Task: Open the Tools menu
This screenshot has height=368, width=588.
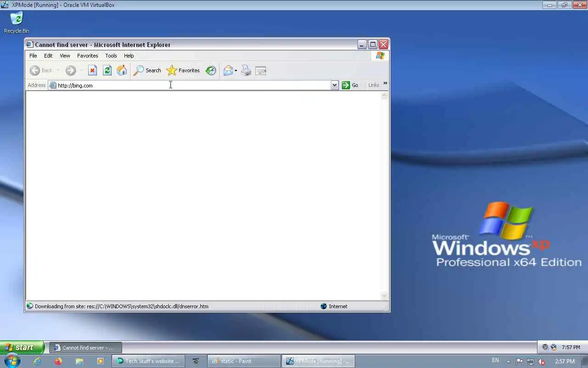Action: 111,56
